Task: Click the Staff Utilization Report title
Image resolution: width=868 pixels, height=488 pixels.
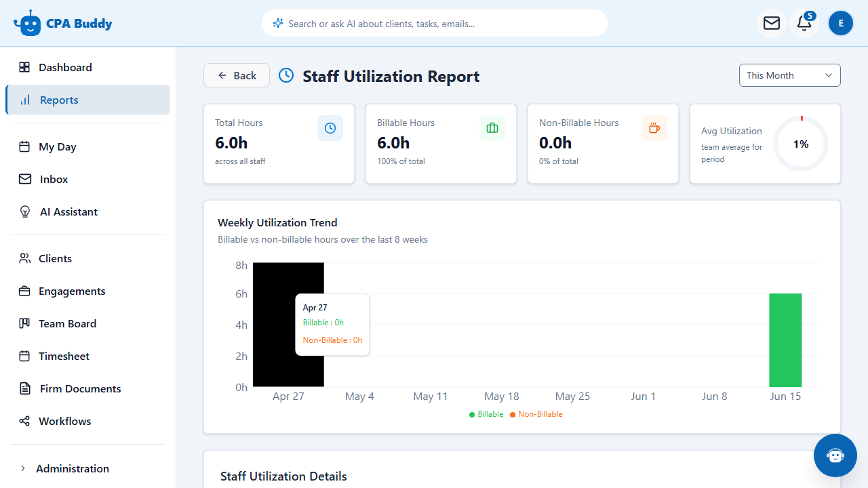Action: [391, 76]
